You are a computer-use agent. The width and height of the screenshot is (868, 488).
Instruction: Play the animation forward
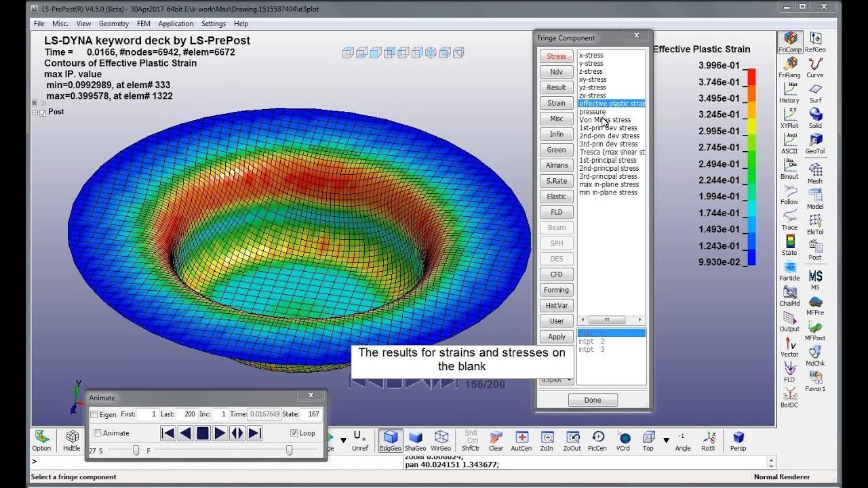pyautogui.click(x=220, y=433)
